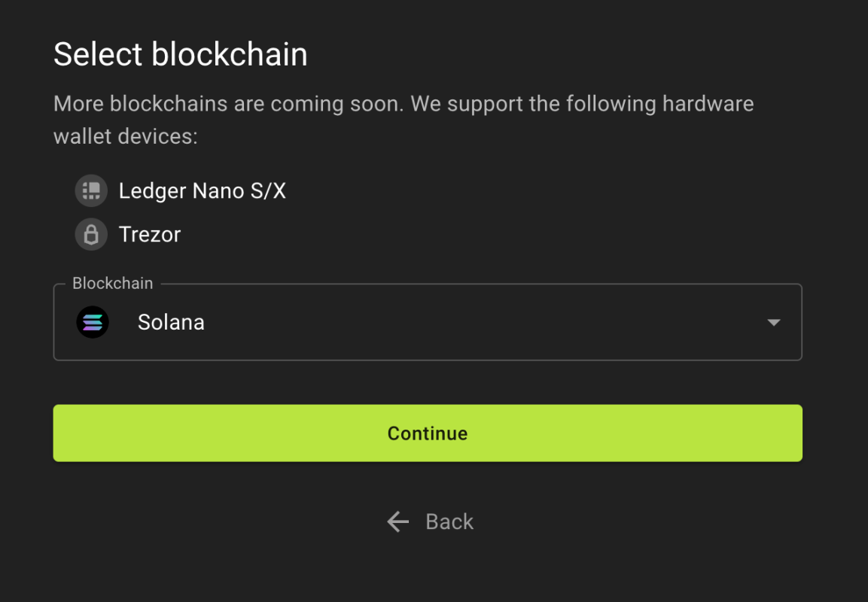
Task: Go back using the Back link
Action: (430, 521)
